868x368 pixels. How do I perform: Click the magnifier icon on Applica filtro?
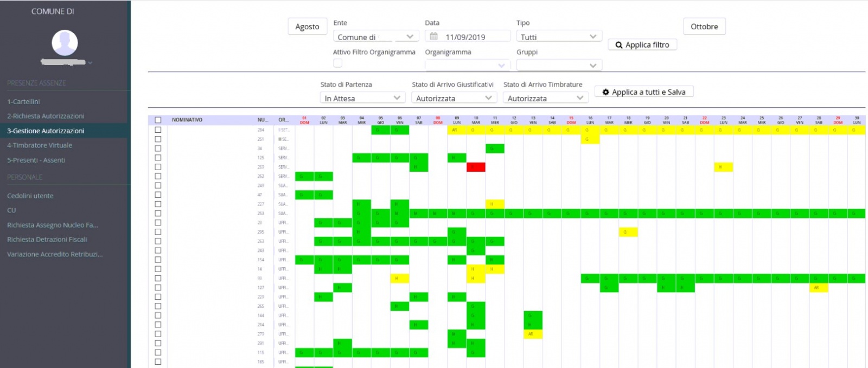tap(618, 45)
